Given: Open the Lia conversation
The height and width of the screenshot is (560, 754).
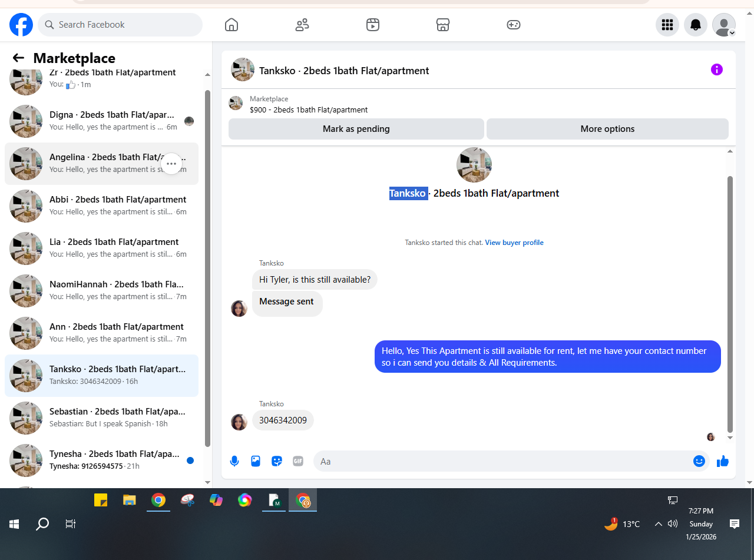Looking at the screenshot, I should [x=101, y=248].
